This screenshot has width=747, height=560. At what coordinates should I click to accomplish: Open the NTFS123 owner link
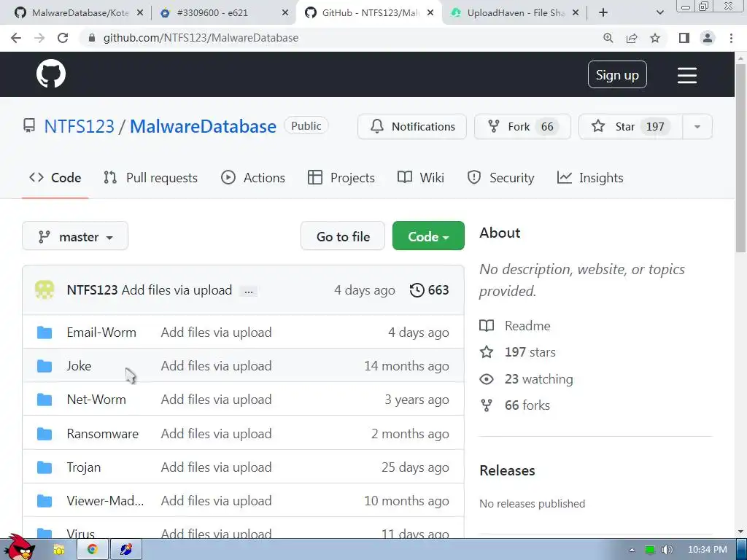tap(79, 127)
